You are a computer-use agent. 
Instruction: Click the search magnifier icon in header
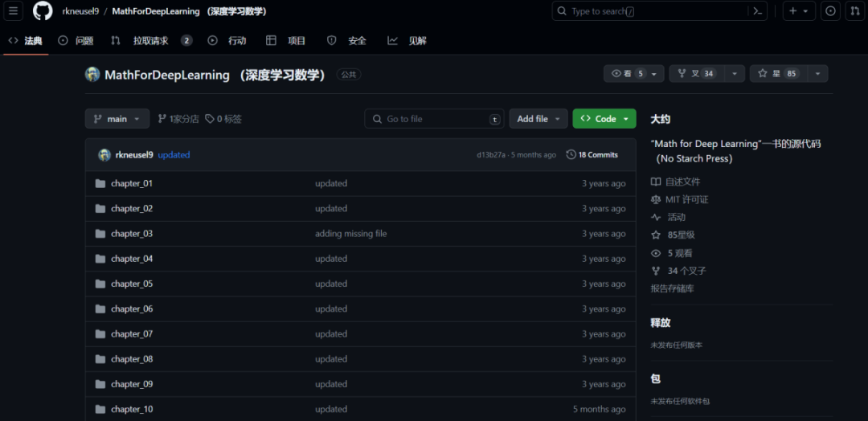click(x=562, y=11)
